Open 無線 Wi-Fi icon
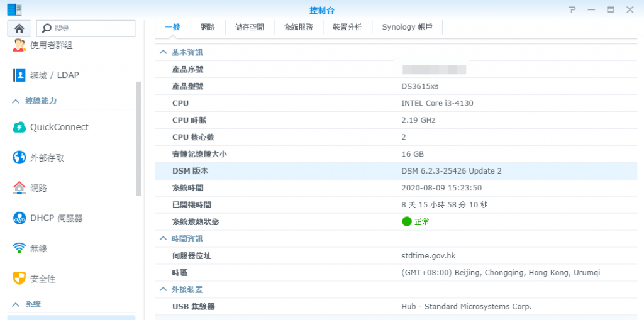The height and width of the screenshot is (320, 644). 19,248
